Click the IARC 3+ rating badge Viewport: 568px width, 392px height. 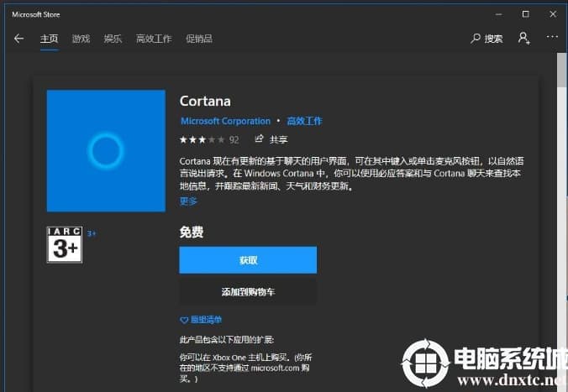(x=65, y=244)
